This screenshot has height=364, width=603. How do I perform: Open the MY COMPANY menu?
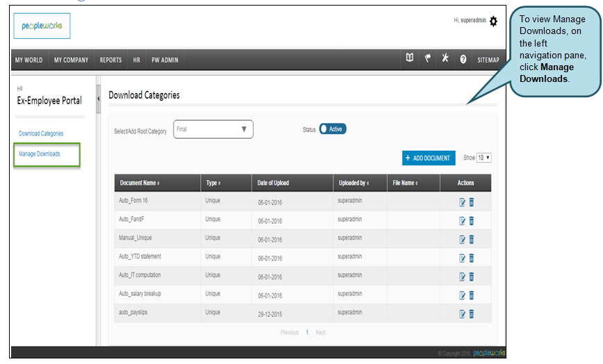pos(71,60)
